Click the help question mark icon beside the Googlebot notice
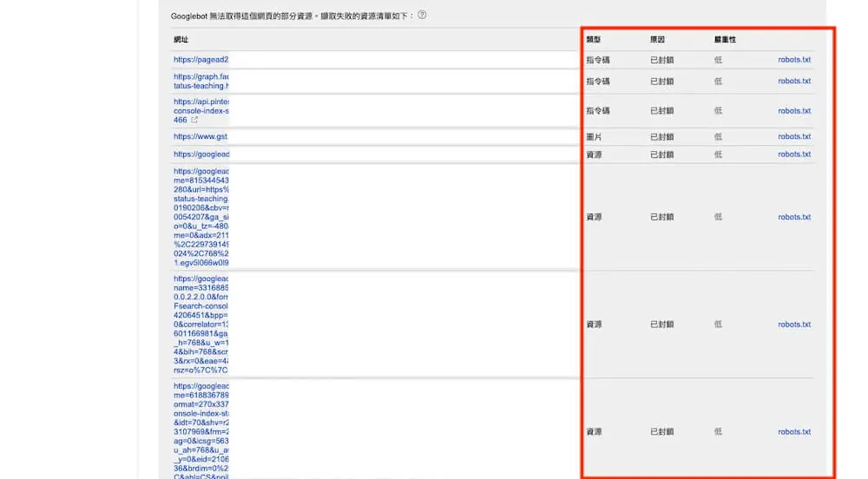The width and height of the screenshot is (868, 479). [422, 15]
